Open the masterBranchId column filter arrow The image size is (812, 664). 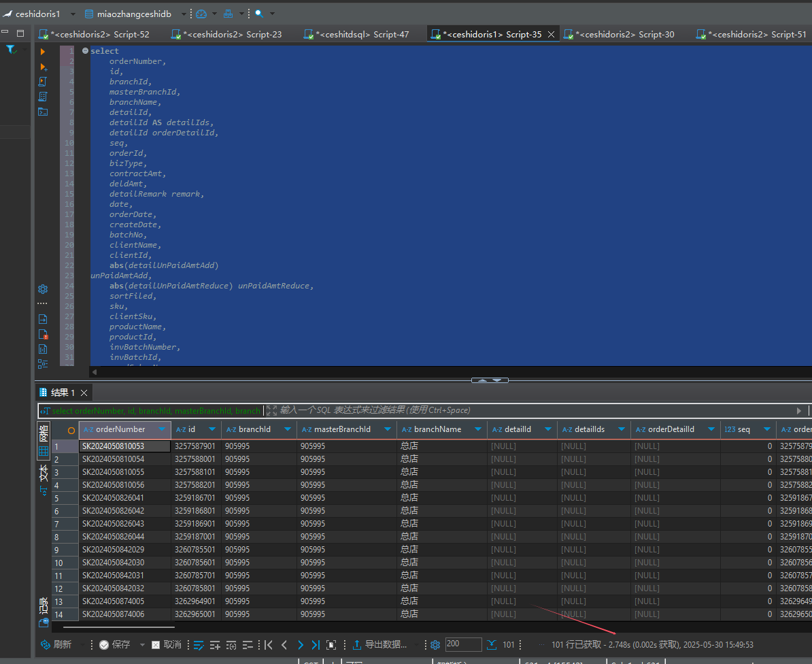388,429
